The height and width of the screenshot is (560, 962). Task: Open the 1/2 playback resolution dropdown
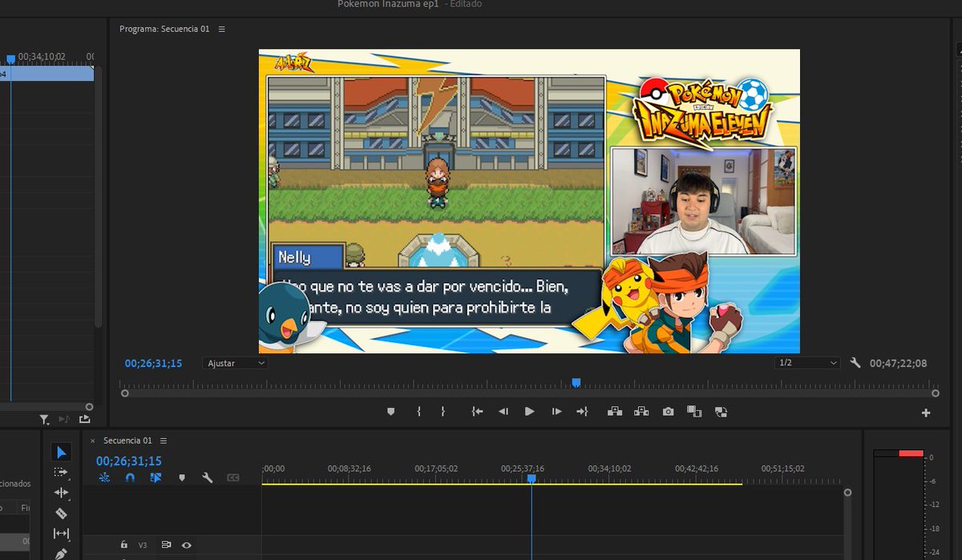[x=807, y=363]
